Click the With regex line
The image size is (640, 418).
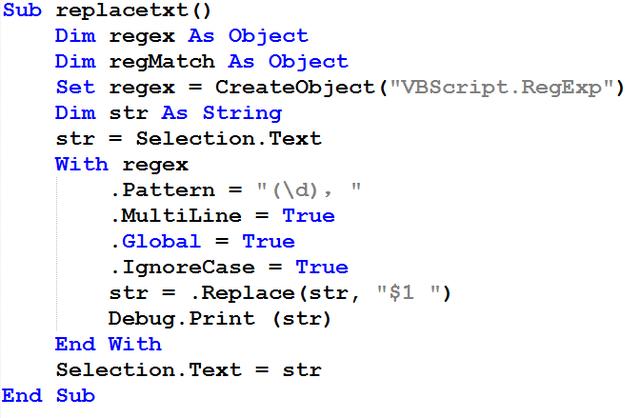(x=122, y=164)
